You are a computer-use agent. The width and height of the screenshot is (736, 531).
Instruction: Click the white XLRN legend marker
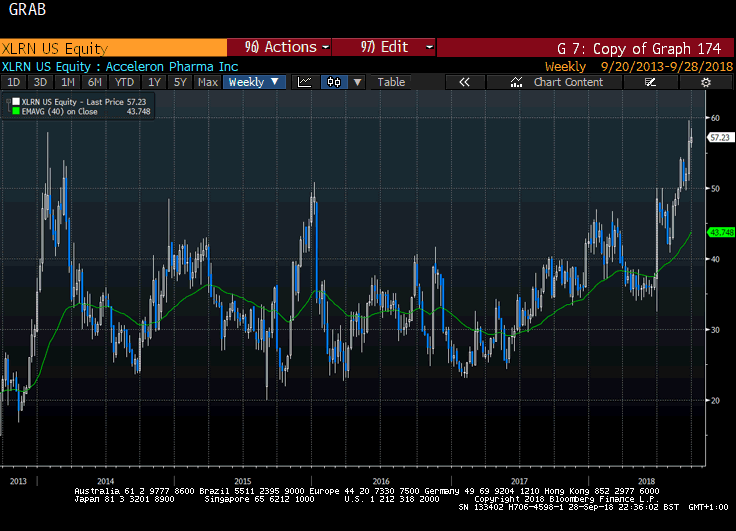pos(14,102)
